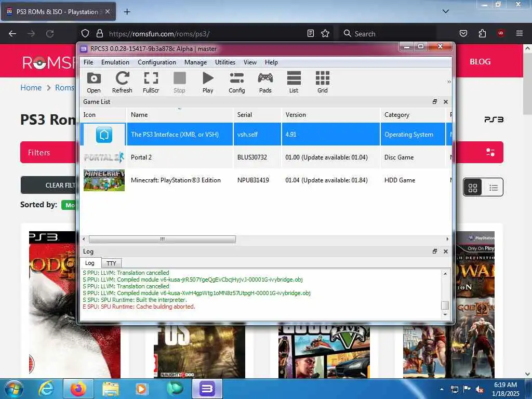
Task: Open Internet Explorer from taskbar
Action: click(x=46, y=389)
